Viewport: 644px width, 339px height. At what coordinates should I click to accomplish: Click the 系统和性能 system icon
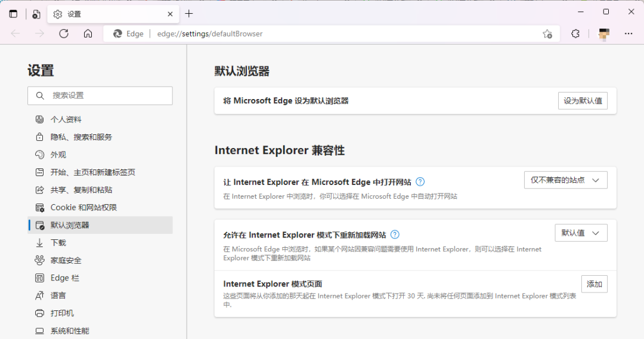pyautogui.click(x=39, y=331)
